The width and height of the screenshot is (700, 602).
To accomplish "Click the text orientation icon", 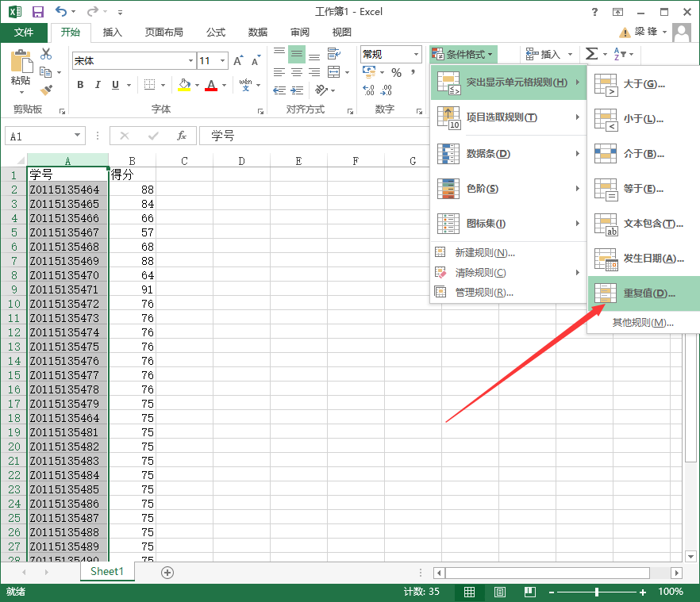I will [x=321, y=90].
